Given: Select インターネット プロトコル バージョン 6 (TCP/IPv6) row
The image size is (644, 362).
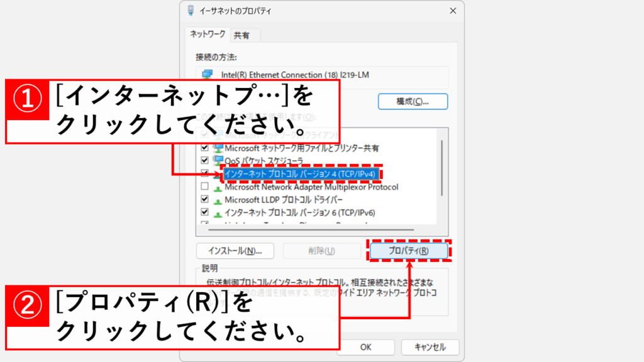Looking at the screenshot, I should (x=300, y=213).
